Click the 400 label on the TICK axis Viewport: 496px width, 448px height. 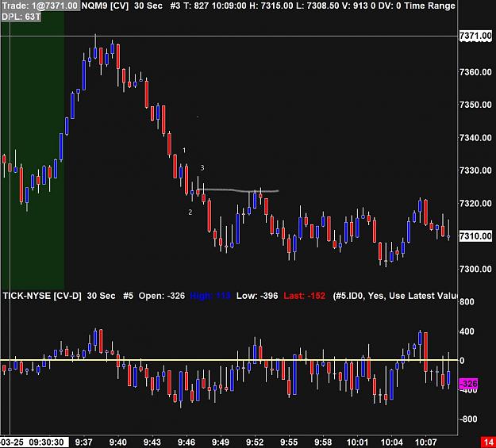[467, 331]
